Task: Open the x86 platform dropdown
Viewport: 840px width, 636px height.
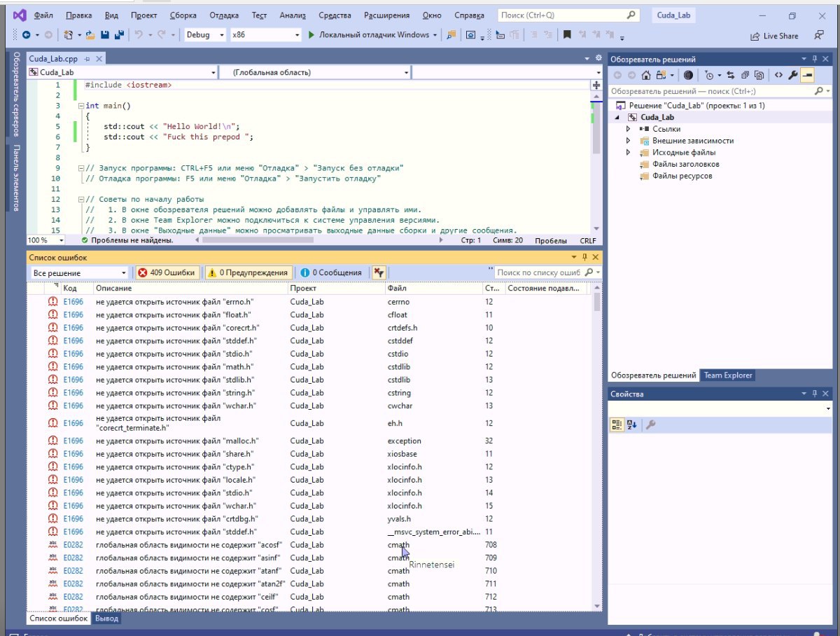Action: (265, 35)
